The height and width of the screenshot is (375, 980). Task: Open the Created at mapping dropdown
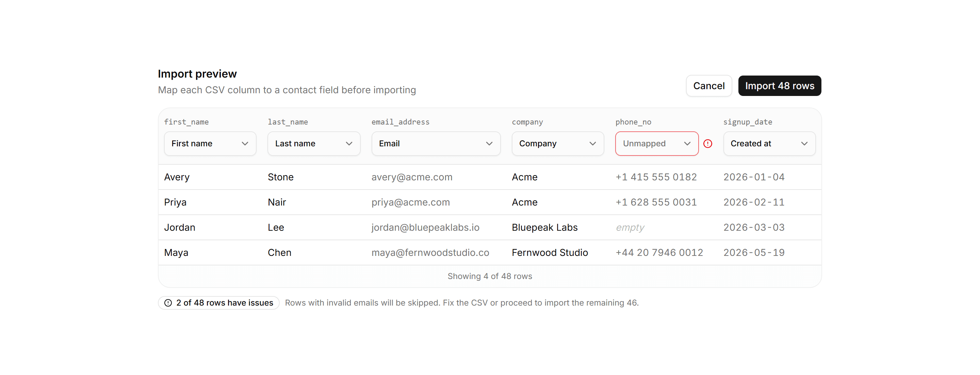pos(769,144)
